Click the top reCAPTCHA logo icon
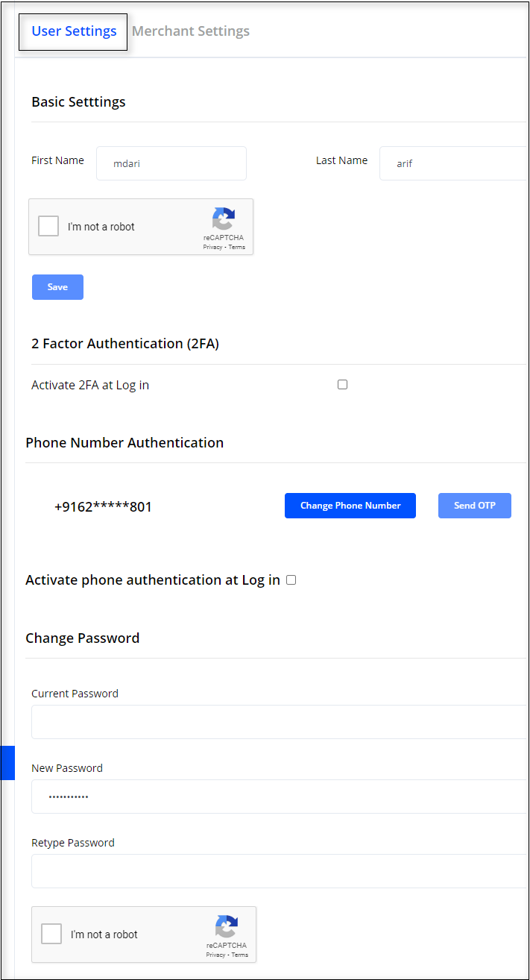This screenshot has height=980, width=530. tap(224, 219)
